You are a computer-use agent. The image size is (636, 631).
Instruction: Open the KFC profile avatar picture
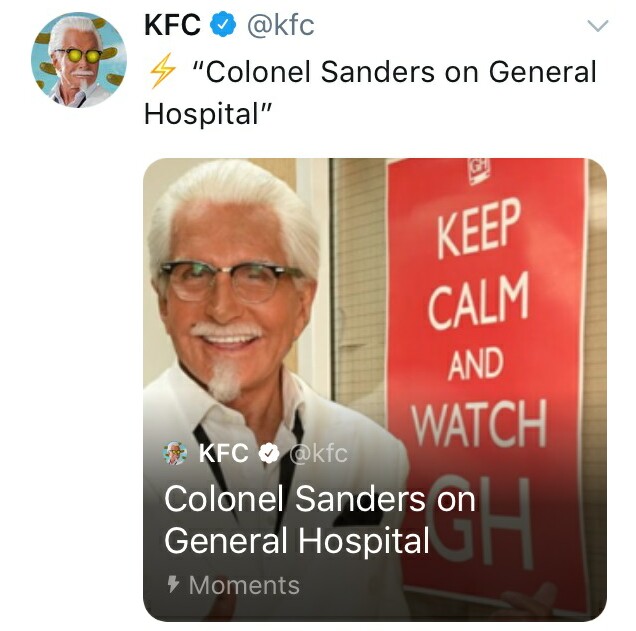[x=79, y=60]
